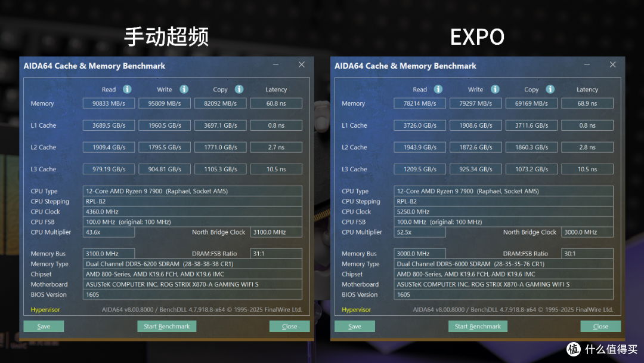The image size is (644, 363).
Task: Click L1 read value 3726.0 GB/s
Action: coord(420,125)
